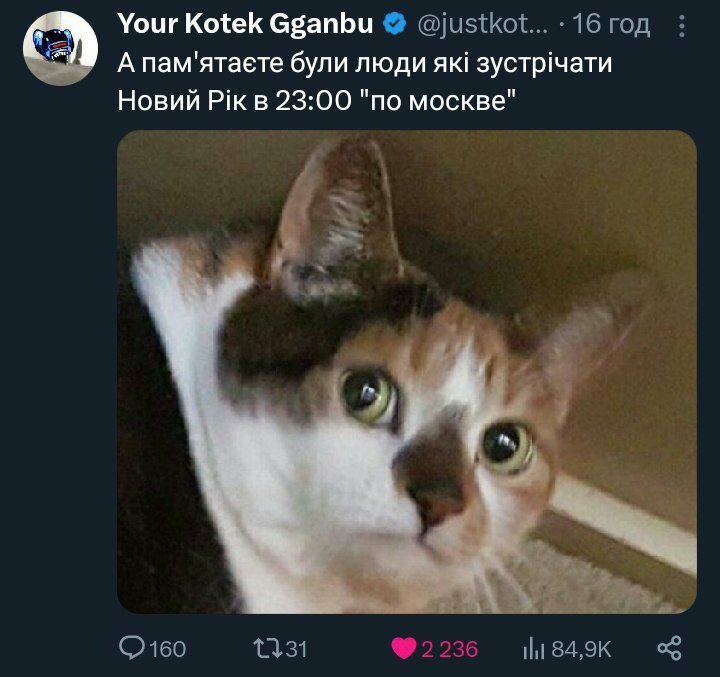Click the blue verified badge
Image resolution: width=720 pixels, height=677 pixels.
pyautogui.click(x=394, y=24)
